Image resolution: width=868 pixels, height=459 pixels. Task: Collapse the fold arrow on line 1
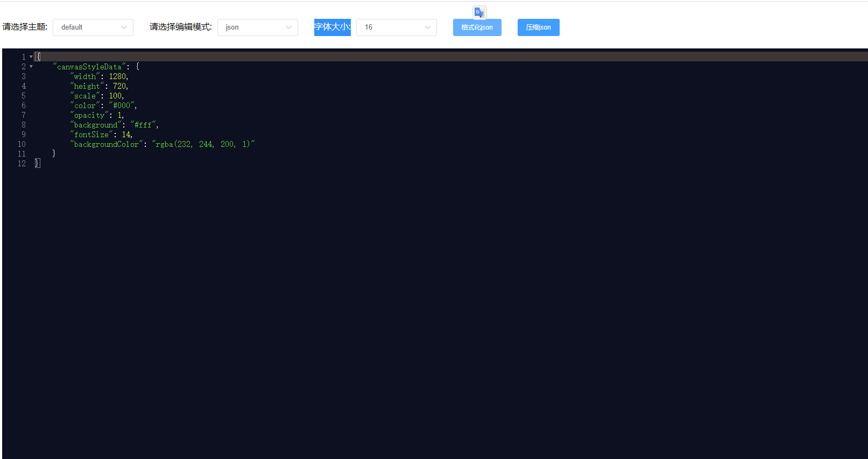tap(31, 57)
